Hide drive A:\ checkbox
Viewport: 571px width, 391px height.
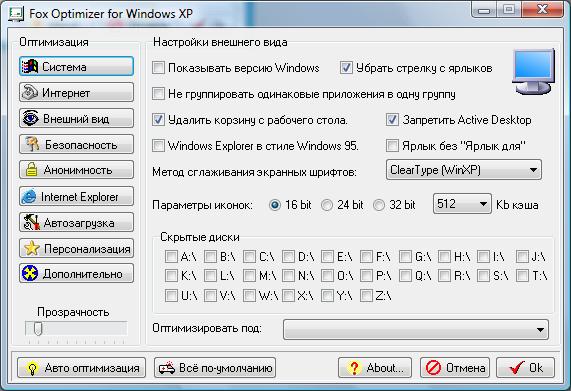point(171,256)
